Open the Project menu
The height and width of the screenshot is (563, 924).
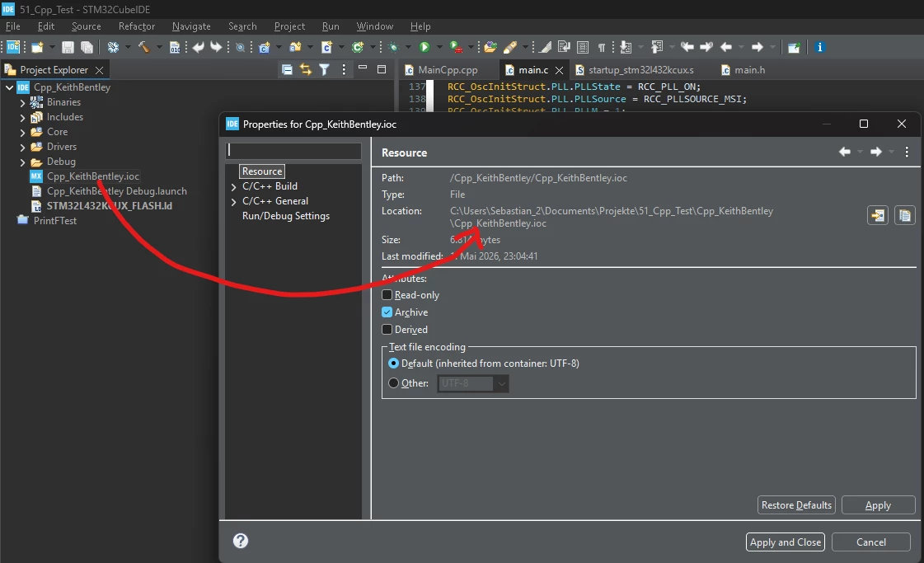click(289, 26)
